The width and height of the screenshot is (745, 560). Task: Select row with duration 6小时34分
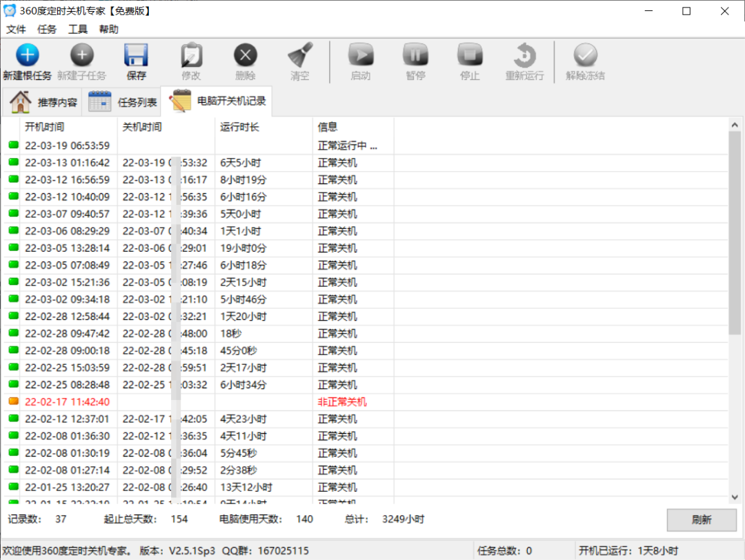244,385
